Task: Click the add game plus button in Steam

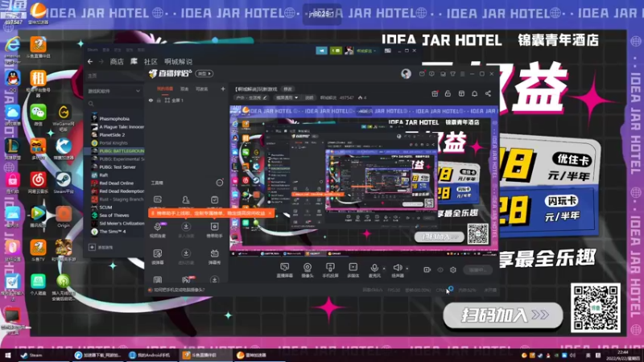Action: click(x=92, y=247)
